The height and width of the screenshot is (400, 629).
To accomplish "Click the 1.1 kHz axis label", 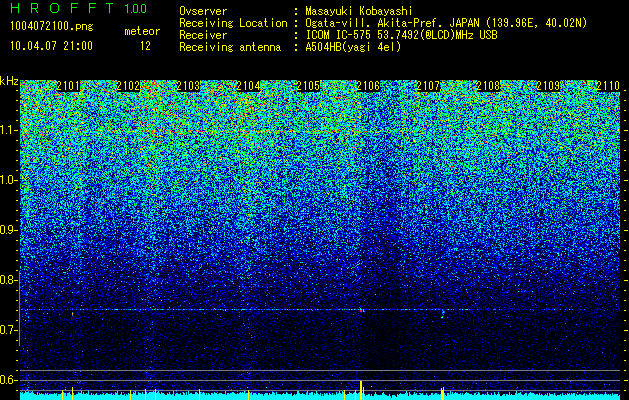I will tap(9, 130).
